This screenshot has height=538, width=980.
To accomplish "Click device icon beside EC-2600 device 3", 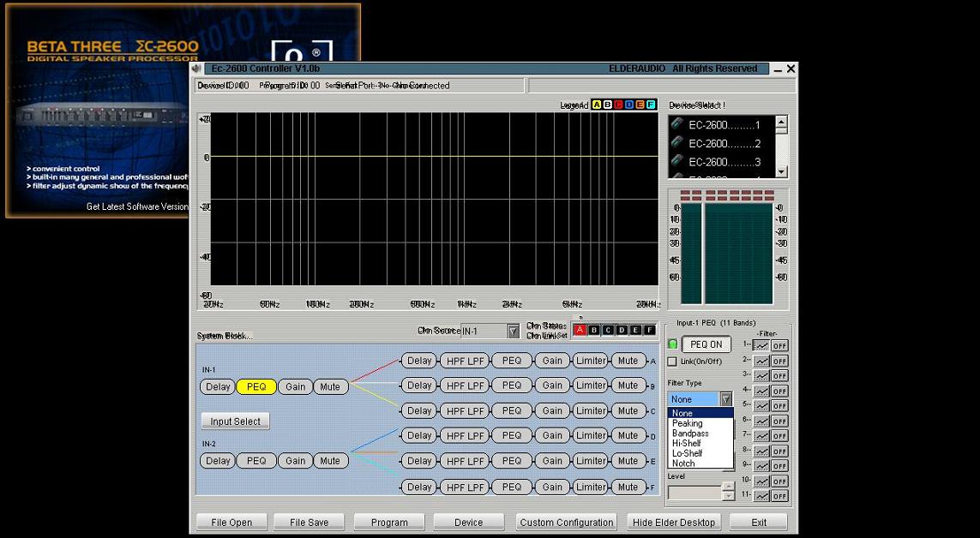I will [676, 161].
